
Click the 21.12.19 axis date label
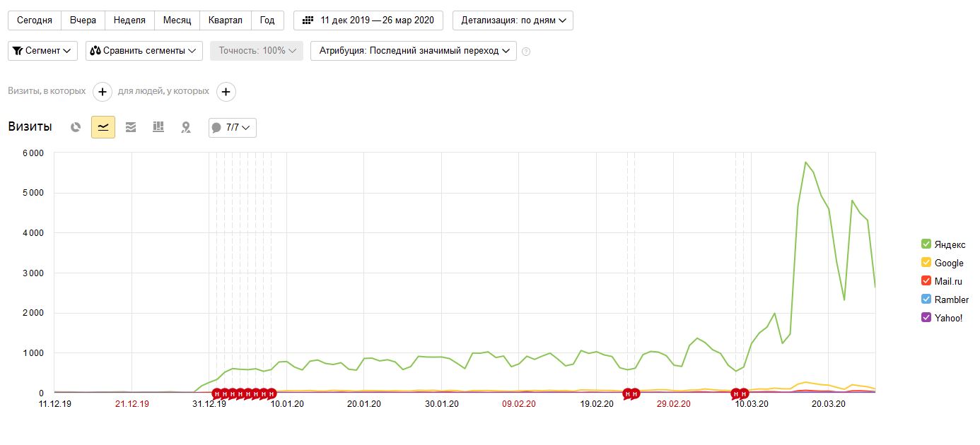(x=132, y=405)
